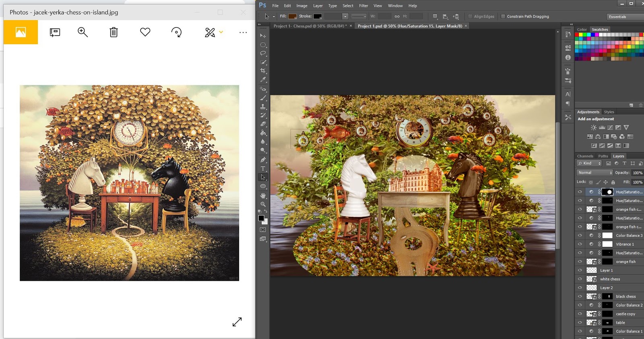644x339 pixels.
Task: Click the Fill color swatch
Action: [x=293, y=16]
